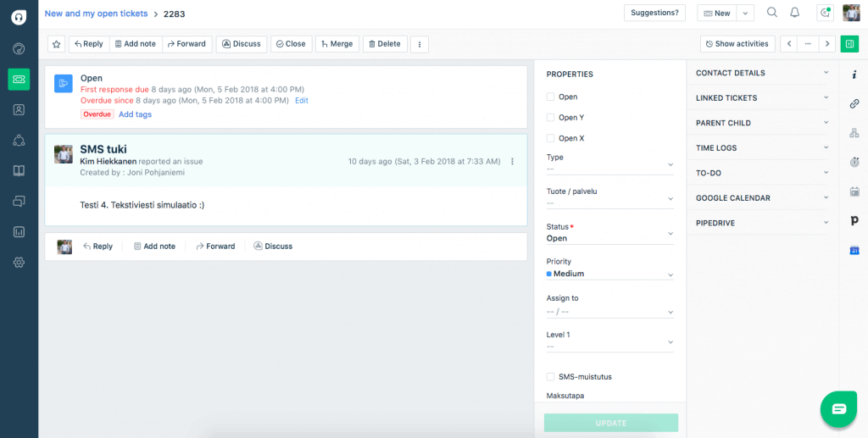Screen dimensions: 868x438
Task: Open the Pipedrive P icon
Action: coord(854,220)
